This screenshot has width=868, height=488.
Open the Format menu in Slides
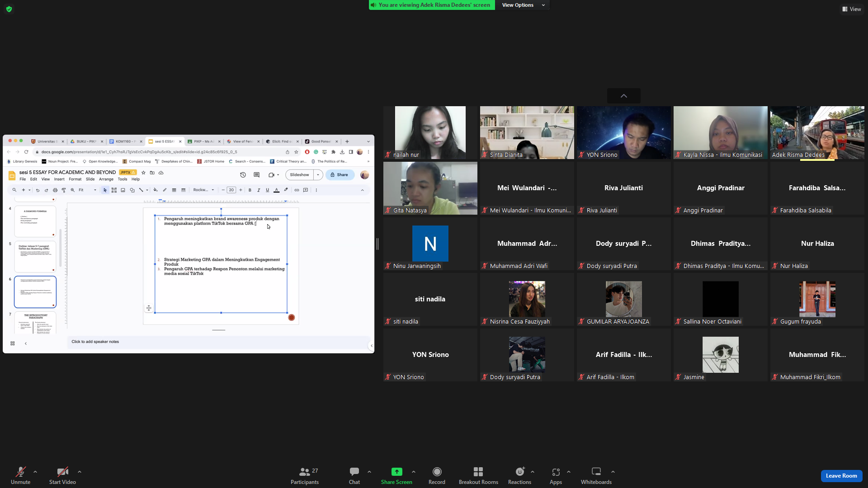pyautogui.click(x=75, y=179)
